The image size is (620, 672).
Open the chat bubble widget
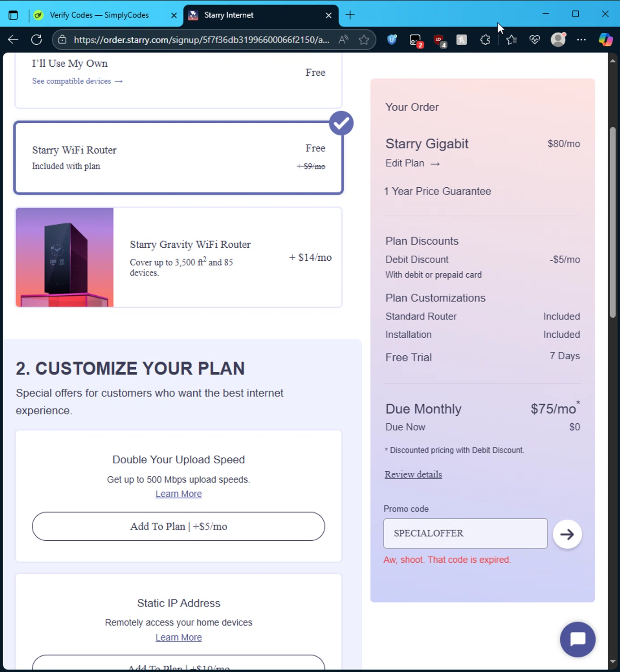(x=577, y=639)
